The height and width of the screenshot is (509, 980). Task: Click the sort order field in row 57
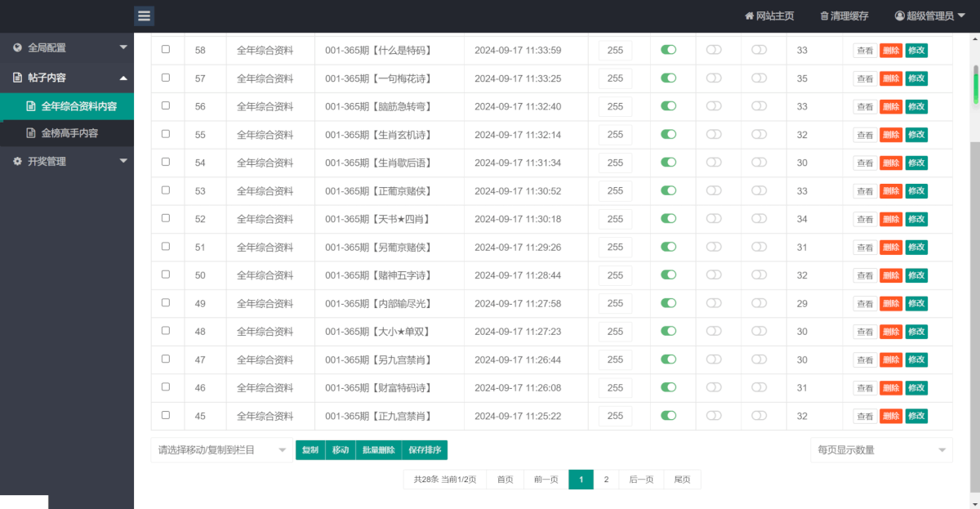tap(615, 78)
